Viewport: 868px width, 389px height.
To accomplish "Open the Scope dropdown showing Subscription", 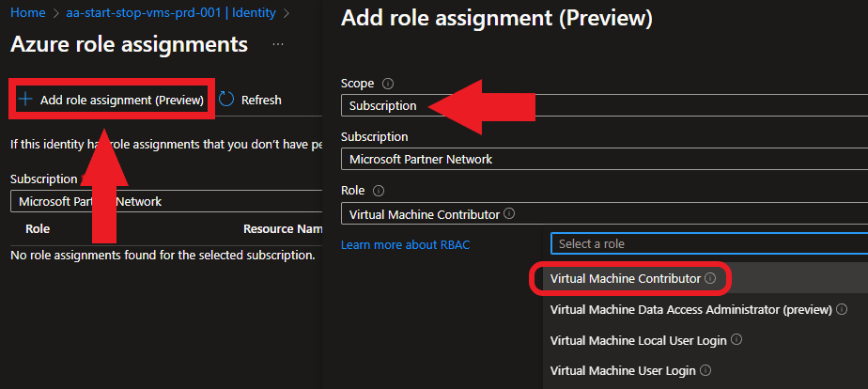I will [x=601, y=105].
